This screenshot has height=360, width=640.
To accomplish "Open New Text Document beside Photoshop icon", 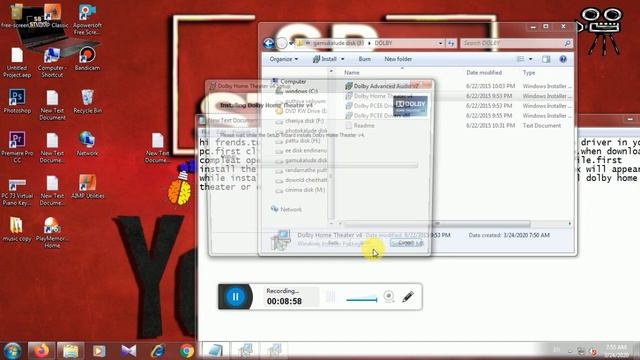I will coord(52,105).
